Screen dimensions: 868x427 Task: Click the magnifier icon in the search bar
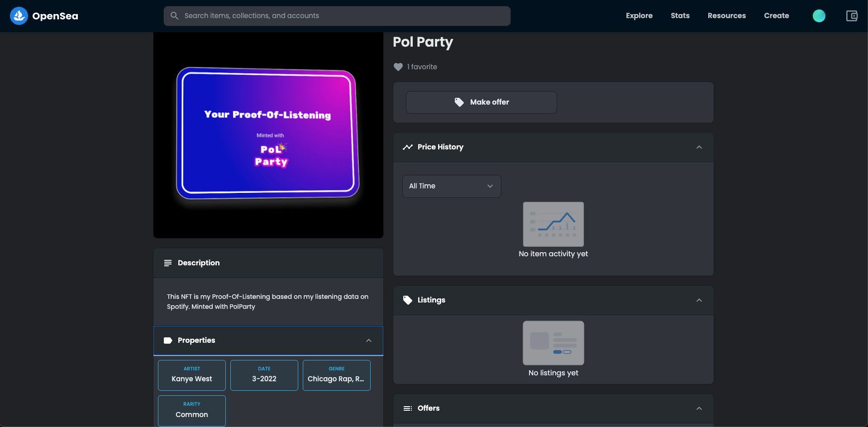pyautogui.click(x=174, y=16)
